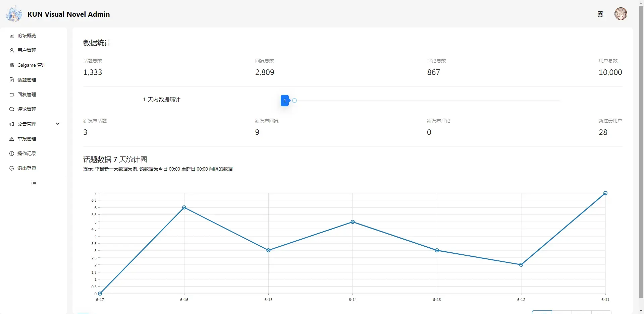
Task: Open 论坛概览 forum overview page
Action: [x=33, y=36]
